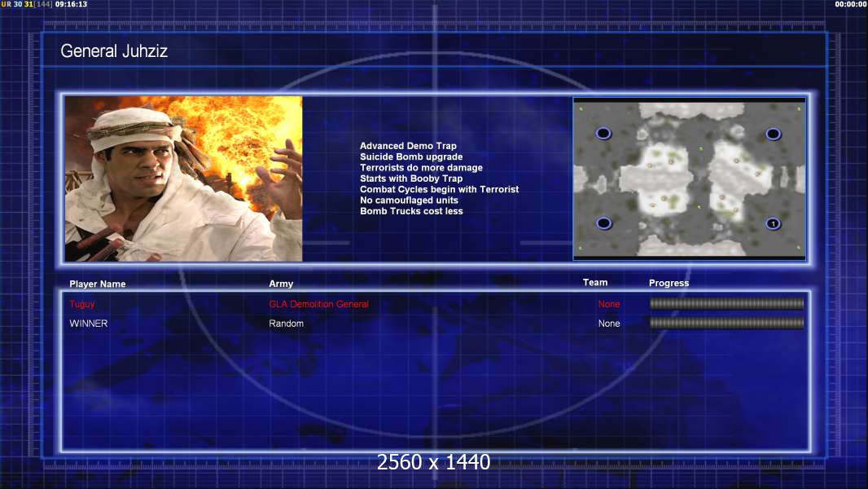Click start position marker 1 on minimap
This screenshot has width=868, height=489.
tap(773, 224)
